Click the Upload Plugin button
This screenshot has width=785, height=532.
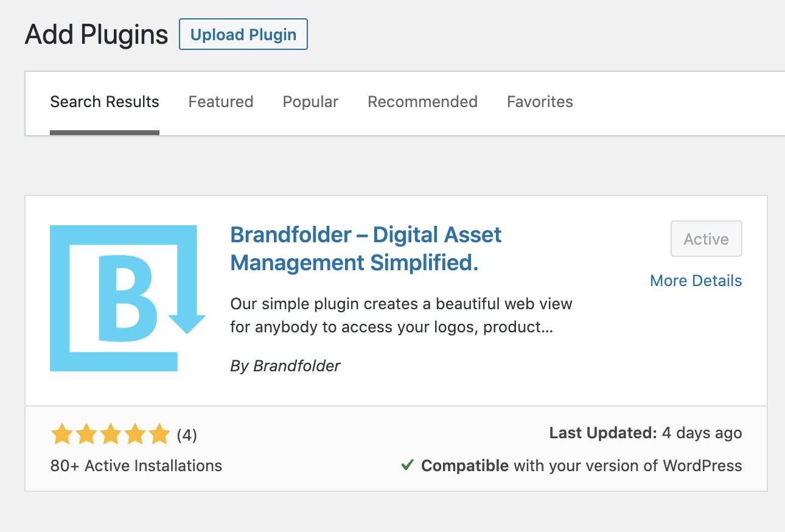[x=243, y=34]
